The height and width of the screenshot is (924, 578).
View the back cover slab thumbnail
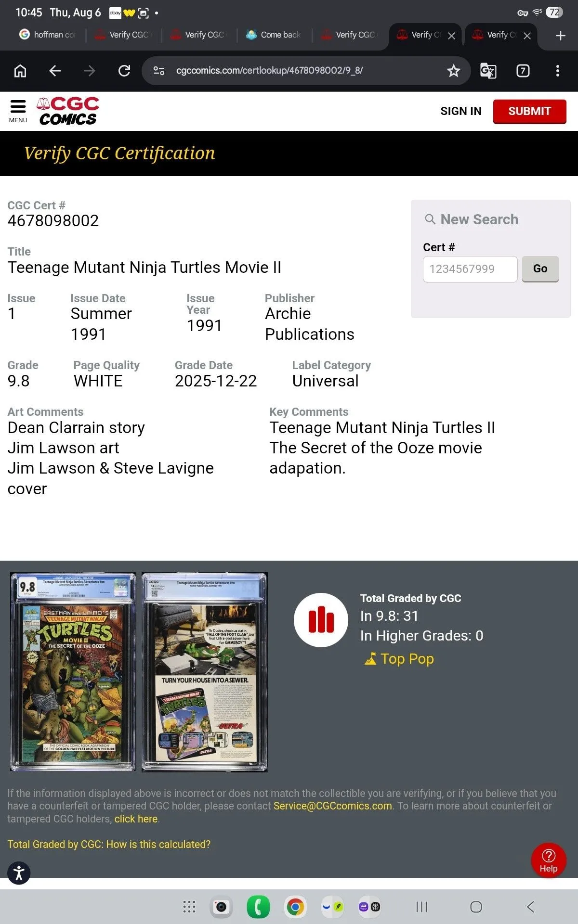204,672
